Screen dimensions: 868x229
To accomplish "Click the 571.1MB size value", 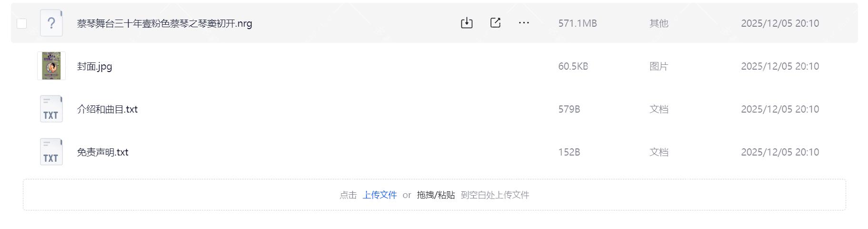I will click(x=578, y=23).
